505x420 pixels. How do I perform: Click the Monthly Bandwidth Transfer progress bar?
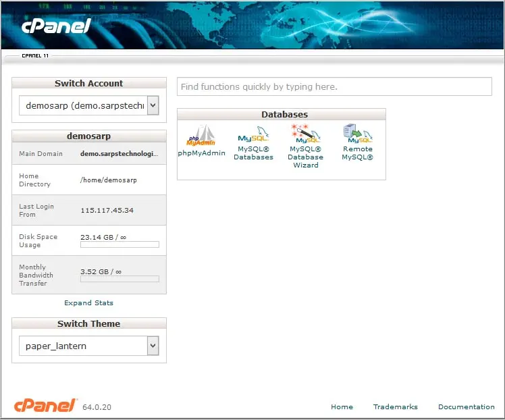119,279
